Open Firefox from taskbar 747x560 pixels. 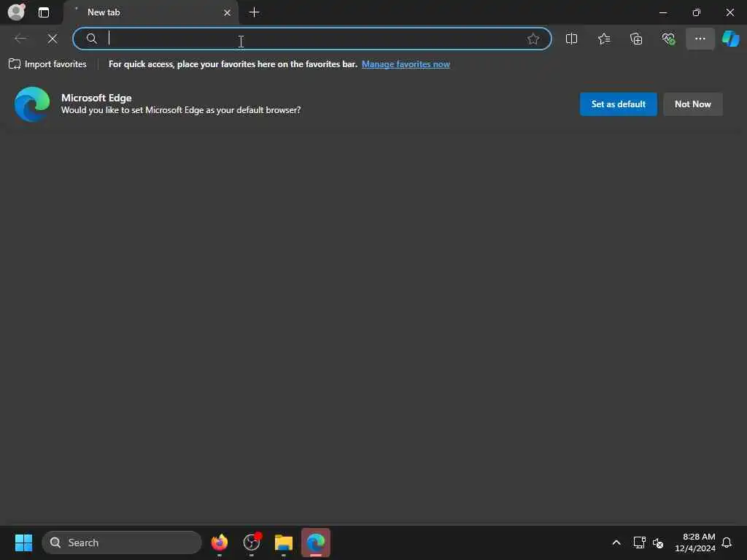coord(220,542)
